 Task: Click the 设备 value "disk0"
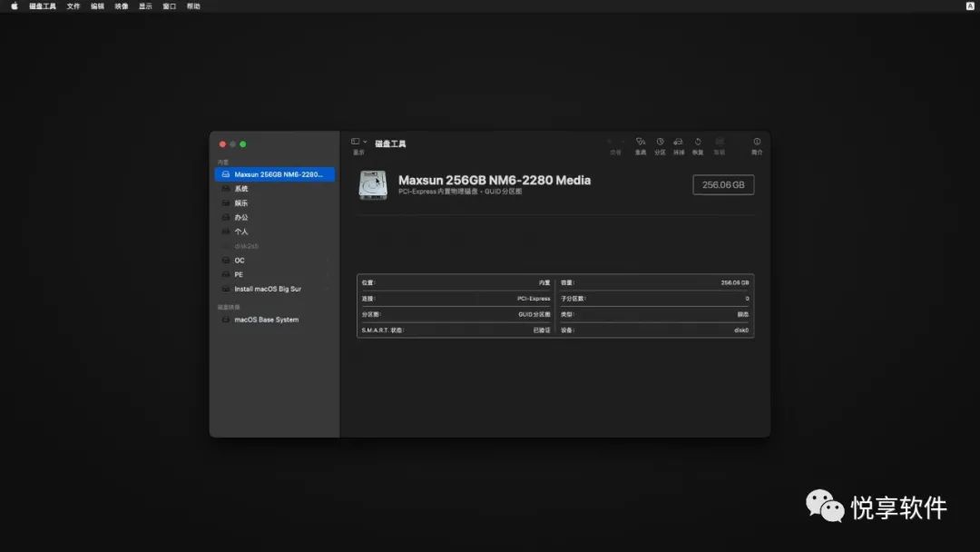[x=741, y=330]
